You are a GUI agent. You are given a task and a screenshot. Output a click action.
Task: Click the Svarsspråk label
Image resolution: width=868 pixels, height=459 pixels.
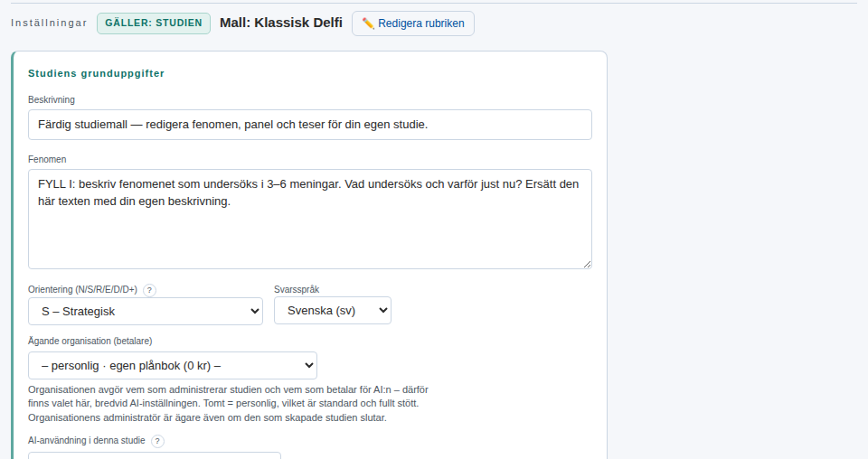[297, 289]
